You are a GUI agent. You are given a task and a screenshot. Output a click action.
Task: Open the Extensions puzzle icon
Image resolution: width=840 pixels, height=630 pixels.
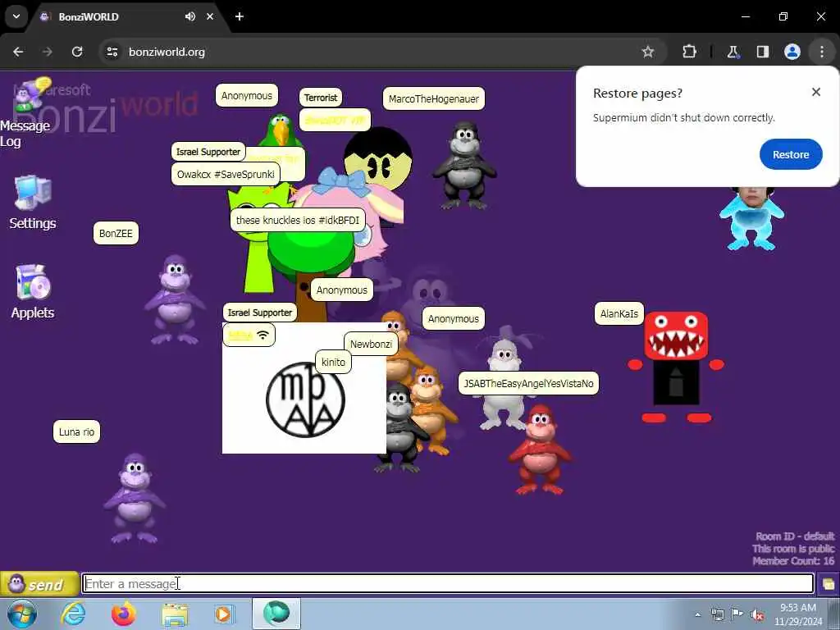point(689,52)
